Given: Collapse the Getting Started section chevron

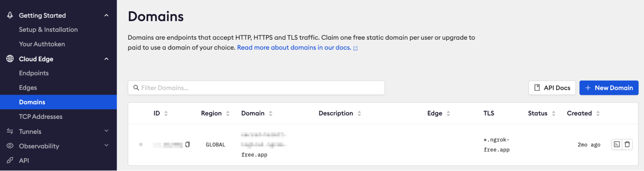Looking at the screenshot, I should (107, 15).
